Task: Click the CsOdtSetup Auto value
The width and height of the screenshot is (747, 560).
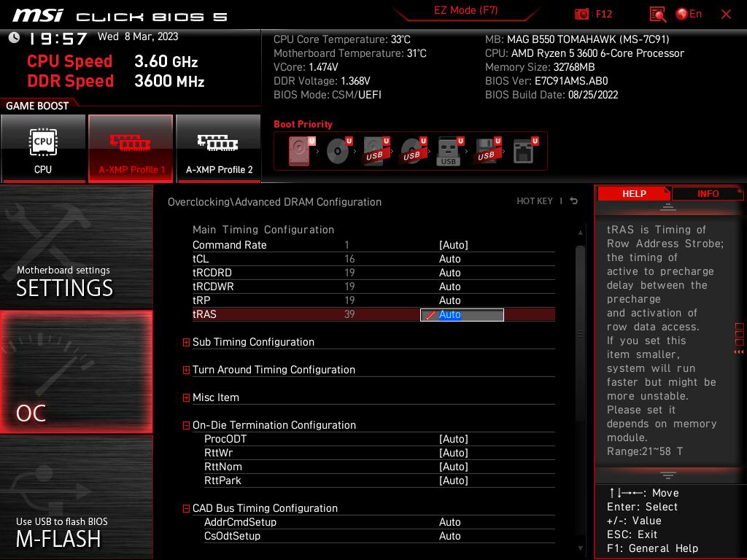Action: [449, 536]
